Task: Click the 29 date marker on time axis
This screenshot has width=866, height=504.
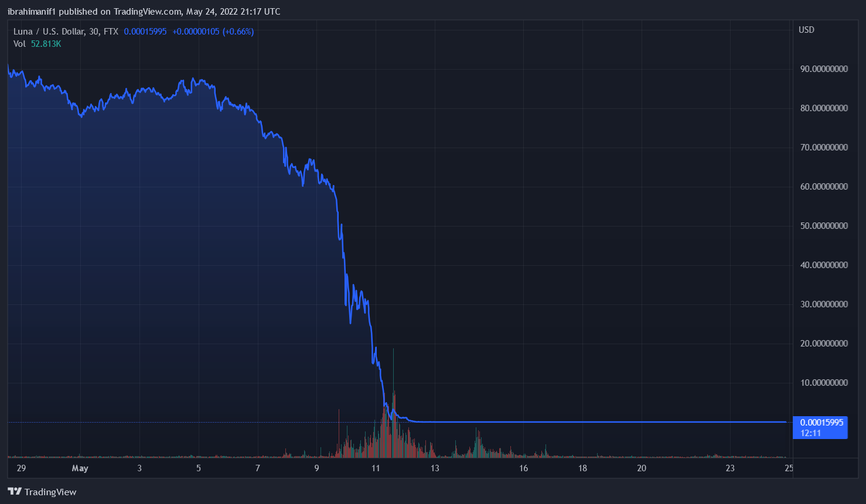Action: point(21,468)
